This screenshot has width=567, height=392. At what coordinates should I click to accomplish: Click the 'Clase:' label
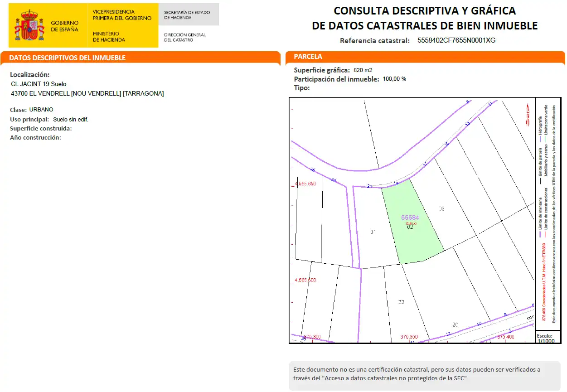(18, 110)
